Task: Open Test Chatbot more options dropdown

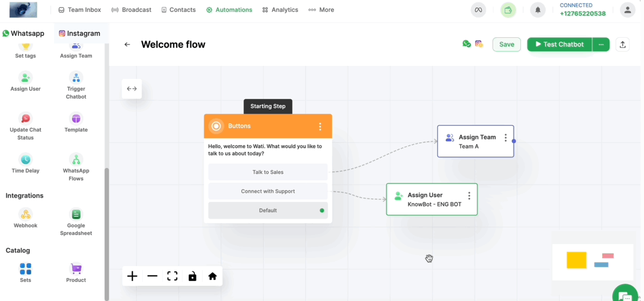Action: [601, 44]
